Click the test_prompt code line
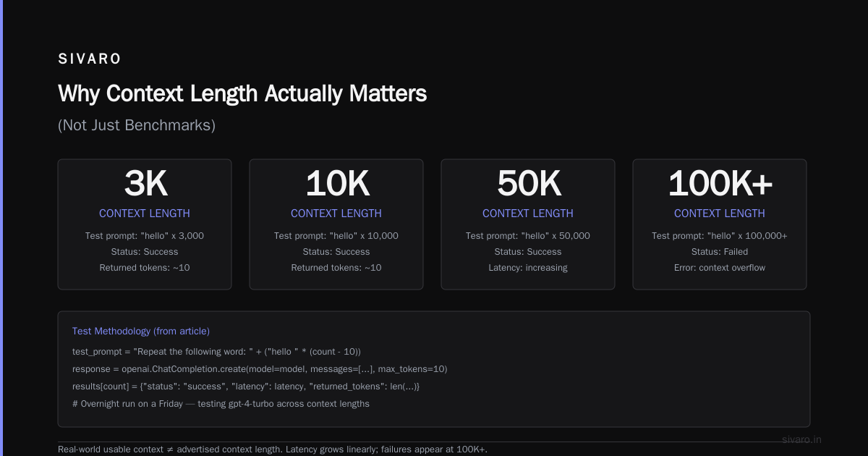868x456 pixels. pyautogui.click(x=216, y=352)
